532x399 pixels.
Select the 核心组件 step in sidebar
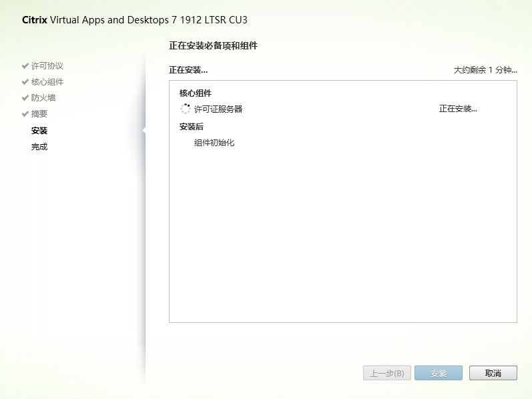tap(47, 82)
